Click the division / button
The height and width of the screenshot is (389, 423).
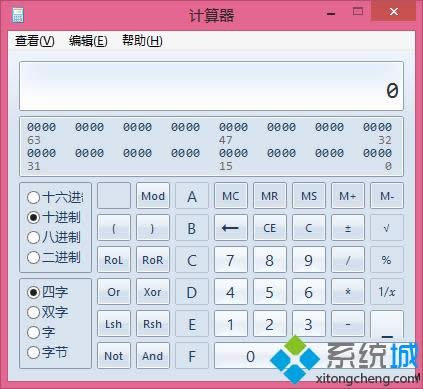pos(348,260)
